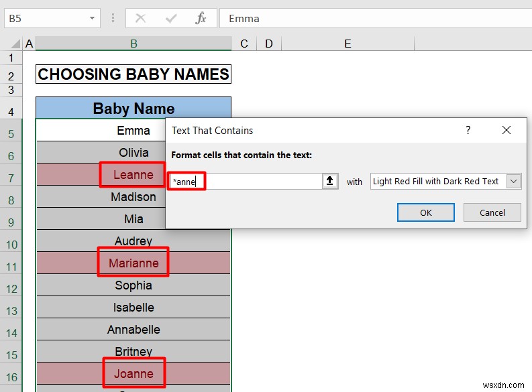Select the Olivia cell
532x392 pixels.
[101, 153]
